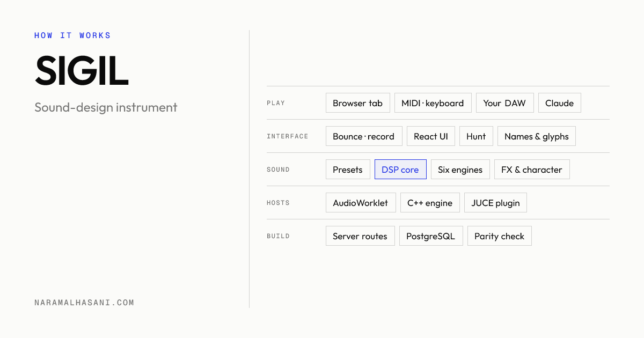Click the Hunt chip
Screen dimensions: 644x338
pos(476,136)
